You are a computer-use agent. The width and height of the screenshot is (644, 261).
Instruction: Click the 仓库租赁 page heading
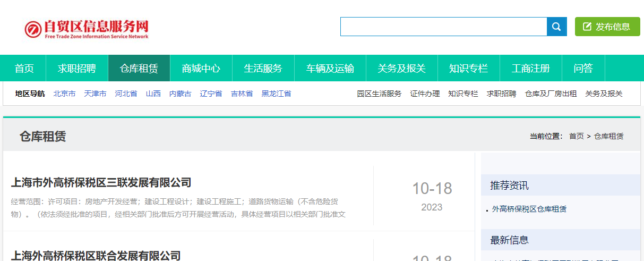click(42, 137)
